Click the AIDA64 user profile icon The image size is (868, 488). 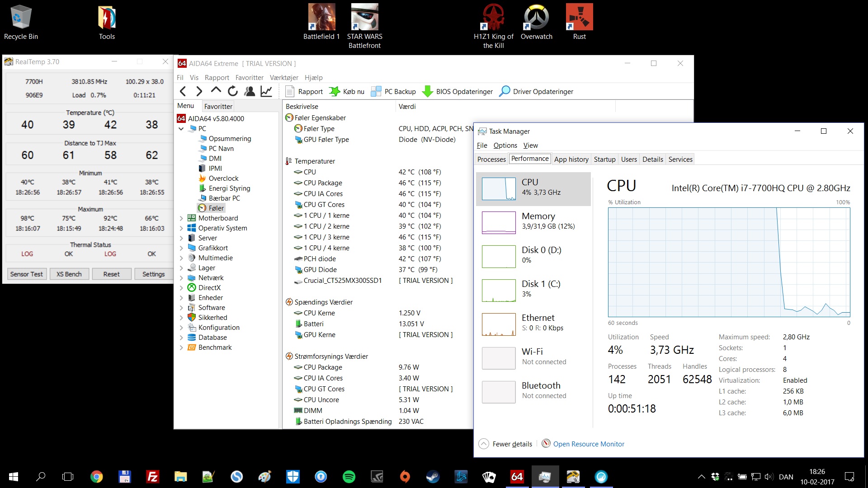(x=250, y=91)
